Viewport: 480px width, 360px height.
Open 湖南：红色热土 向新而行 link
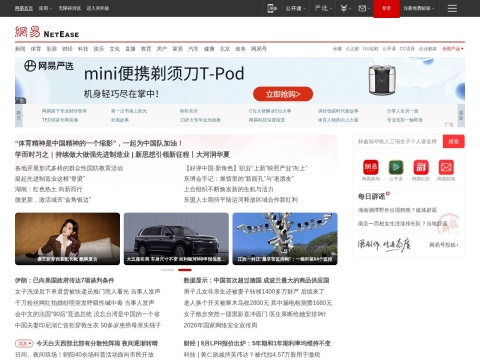tap(49, 189)
